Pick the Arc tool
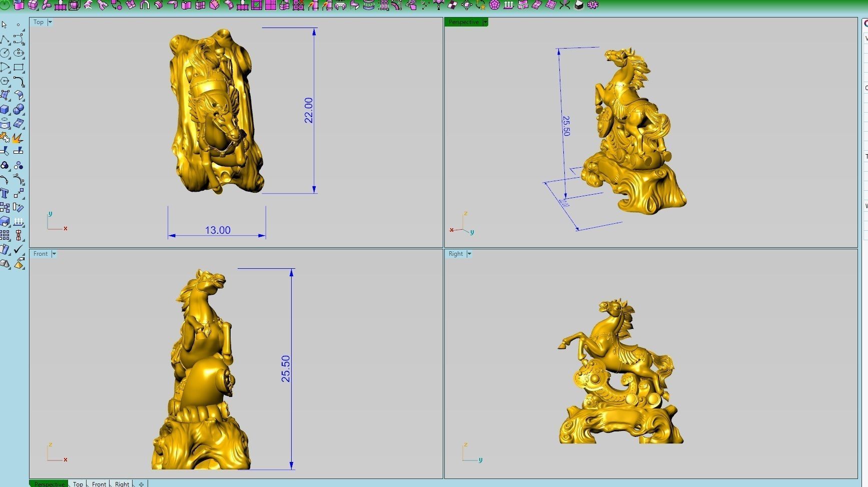Screen dimensions: 868x487 [5, 67]
